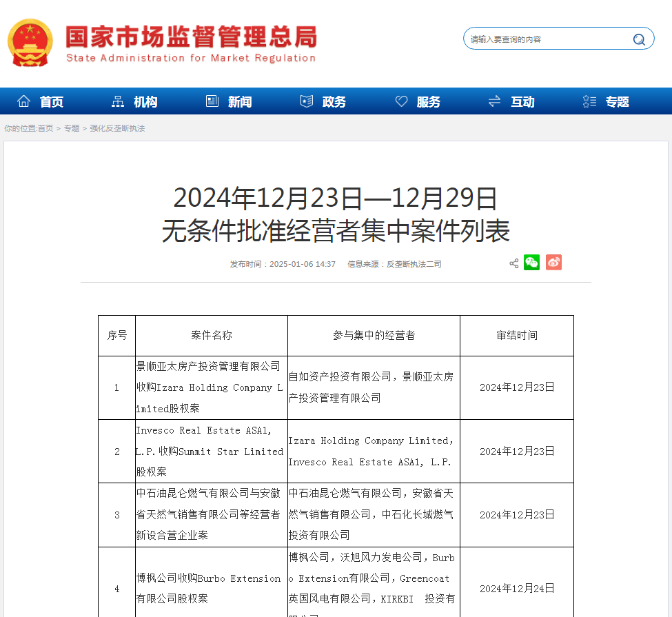Click the house icon for 首页
The height and width of the screenshot is (617, 672).
23,101
